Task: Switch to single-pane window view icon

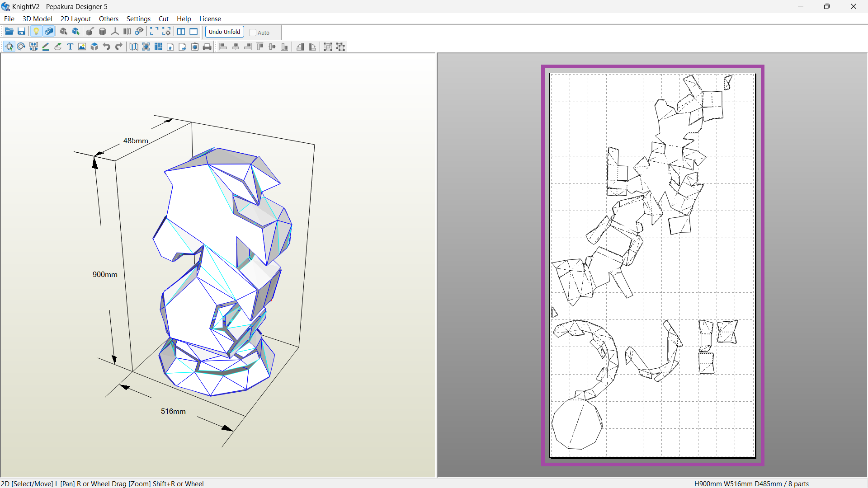Action: pyautogui.click(x=193, y=32)
